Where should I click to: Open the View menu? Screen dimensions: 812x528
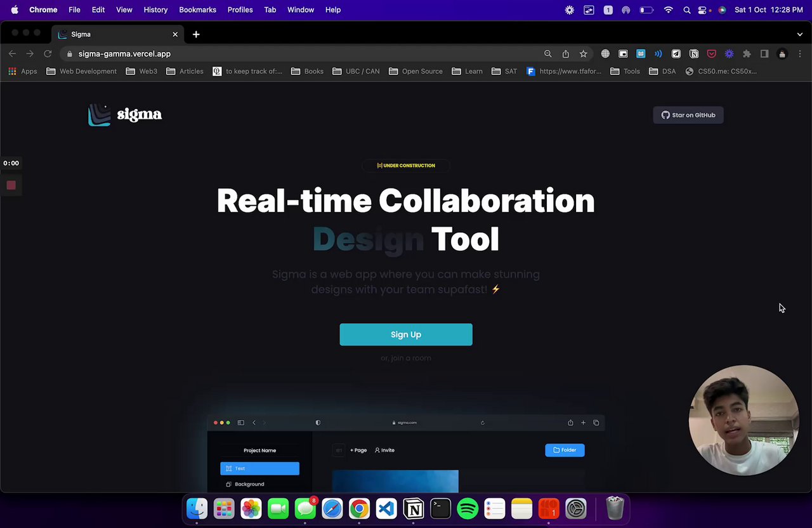pos(124,10)
